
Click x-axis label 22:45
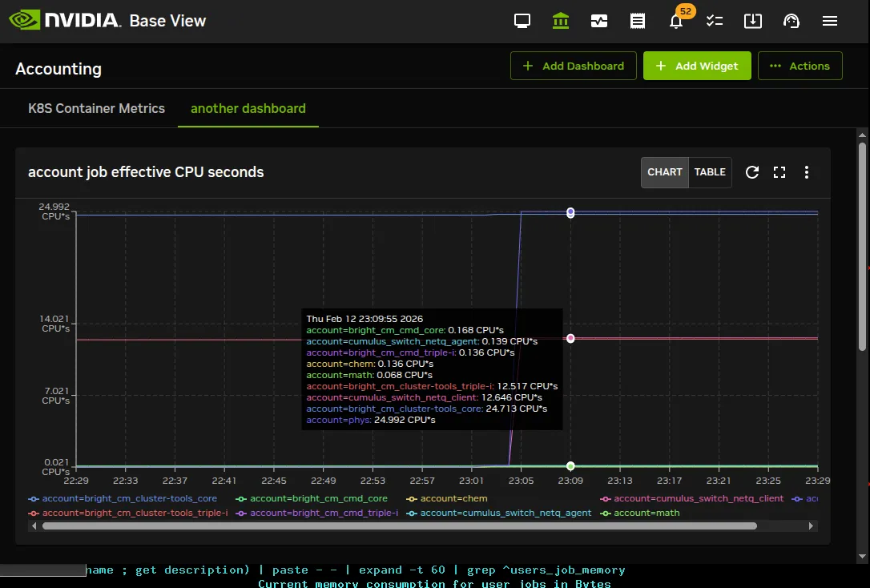pos(273,481)
